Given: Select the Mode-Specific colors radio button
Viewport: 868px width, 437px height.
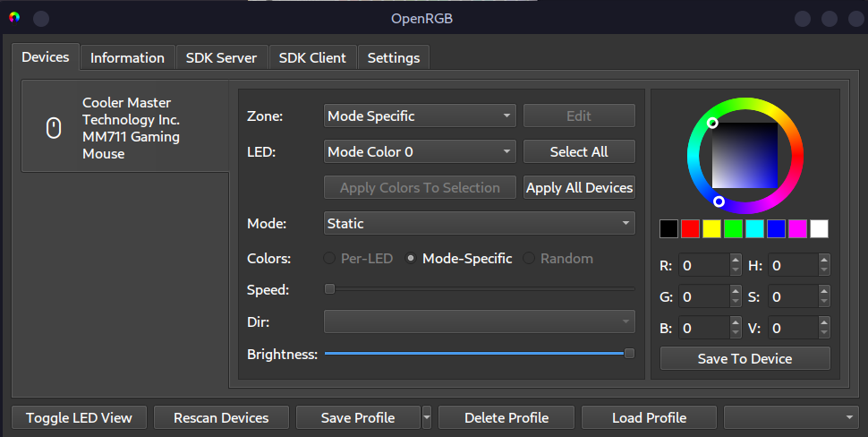Looking at the screenshot, I should click(411, 259).
